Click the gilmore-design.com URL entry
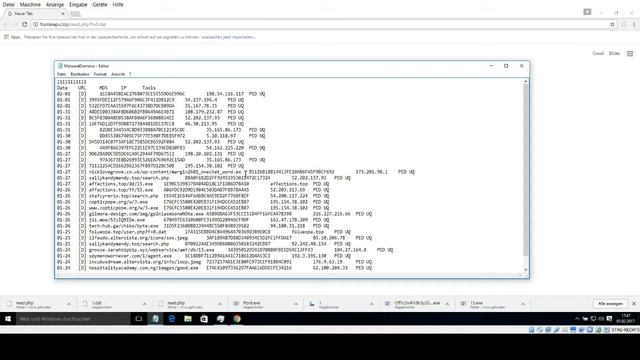 click(146, 214)
